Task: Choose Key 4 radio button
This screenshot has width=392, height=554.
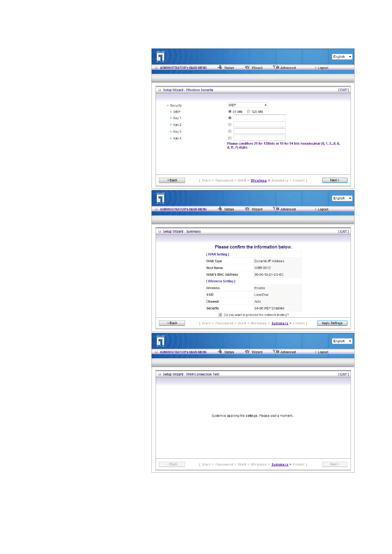Action: tap(230, 138)
